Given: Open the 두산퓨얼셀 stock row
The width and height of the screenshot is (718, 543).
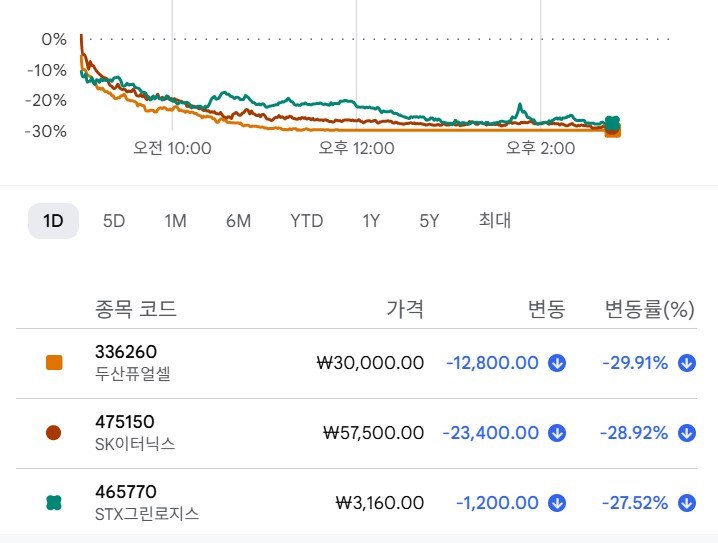Looking at the screenshot, I should click(356, 363).
